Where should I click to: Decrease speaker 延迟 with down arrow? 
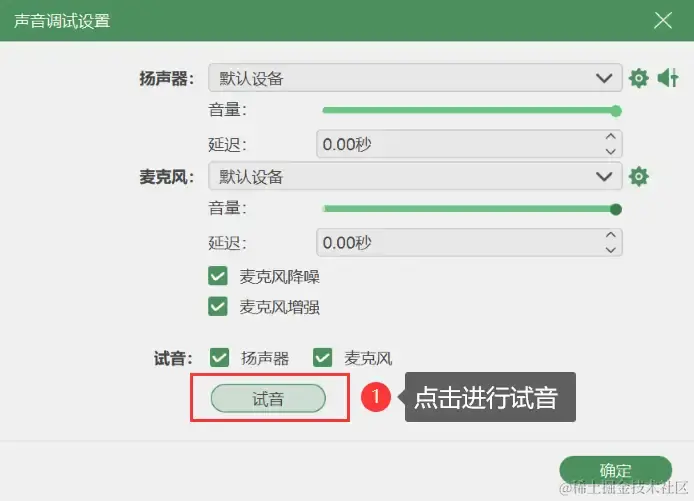coord(611,151)
